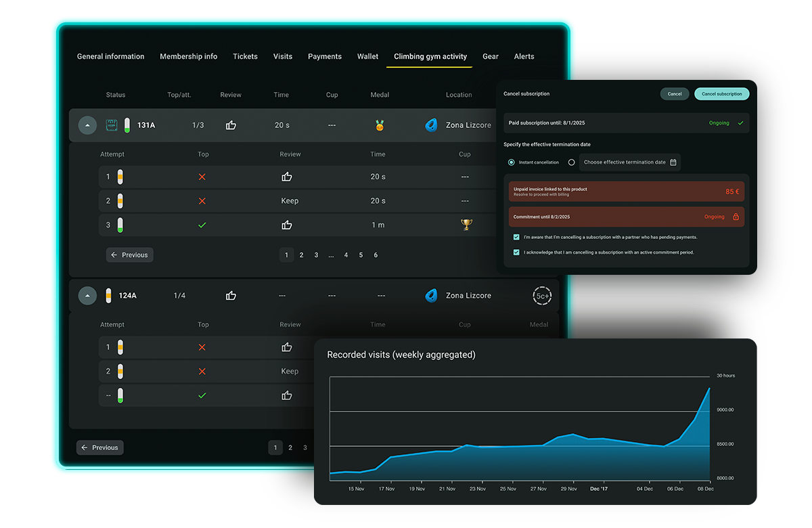Screen dimensions: 812x528
Task: Click thumbs-up icon for route 124A
Action: 231,295
